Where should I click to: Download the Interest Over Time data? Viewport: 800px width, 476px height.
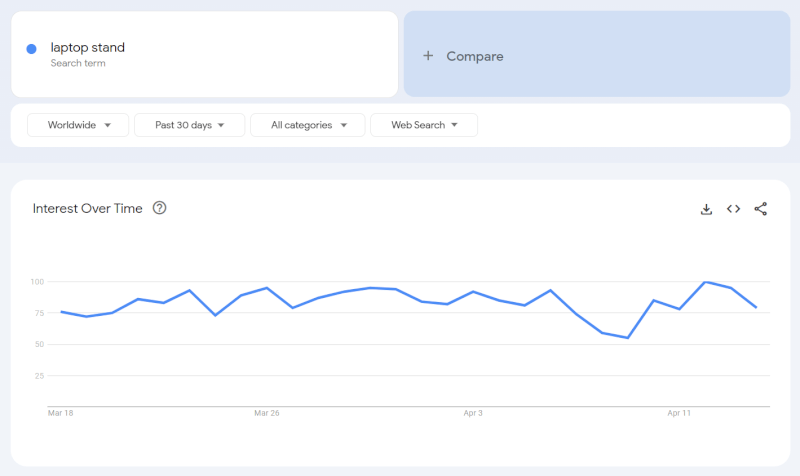pyautogui.click(x=706, y=209)
